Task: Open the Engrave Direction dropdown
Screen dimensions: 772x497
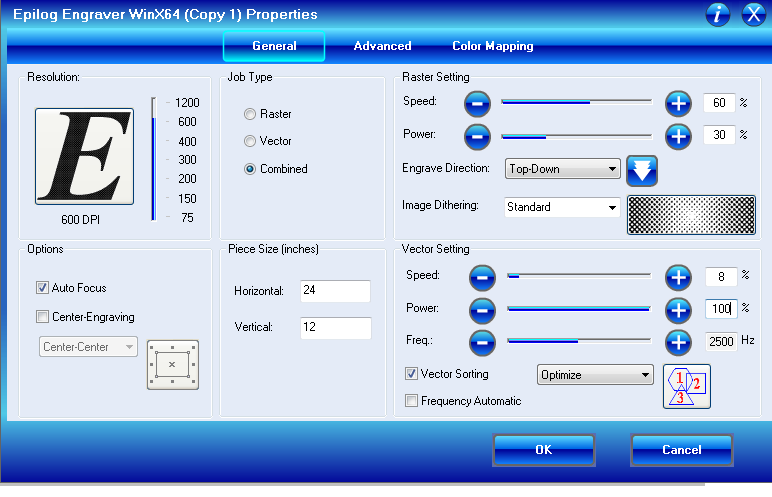Action: coord(562,169)
